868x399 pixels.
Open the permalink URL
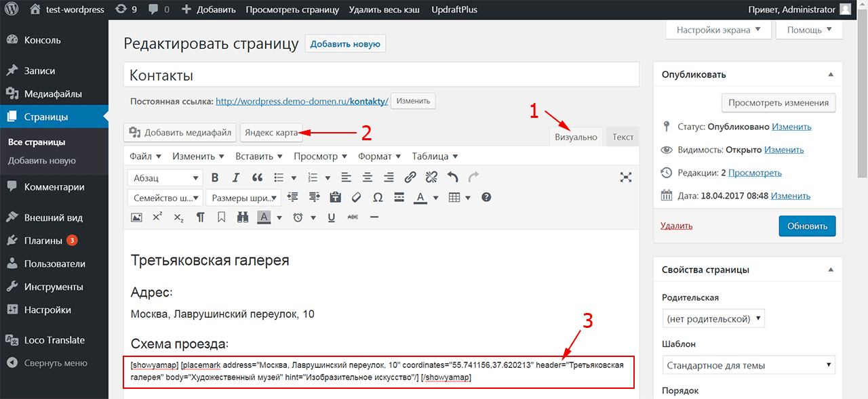click(302, 101)
